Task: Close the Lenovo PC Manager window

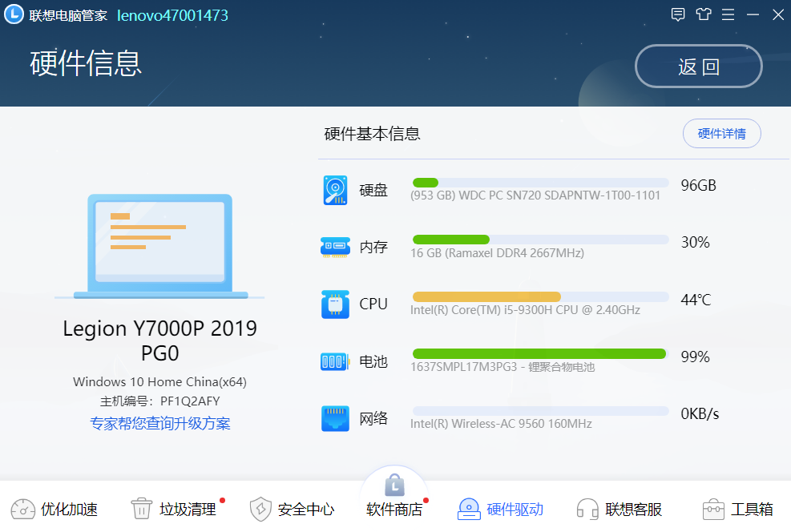Action: point(778,14)
